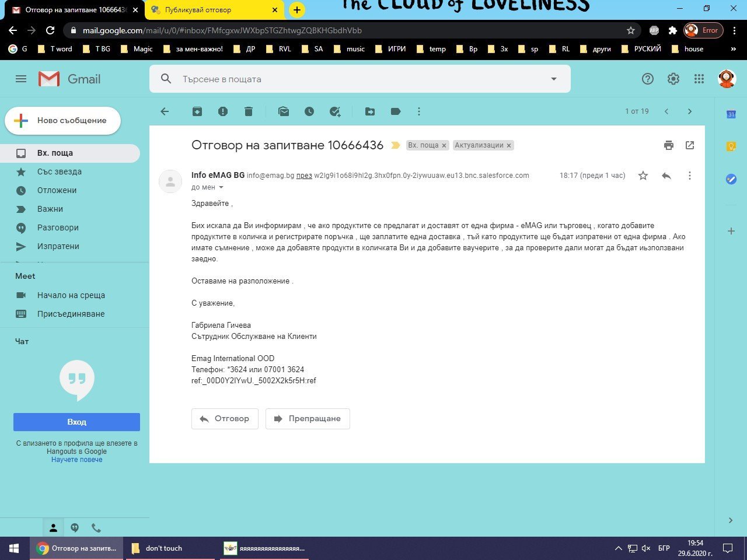
Task: Open new browser tab with plus
Action: [x=297, y=10]
